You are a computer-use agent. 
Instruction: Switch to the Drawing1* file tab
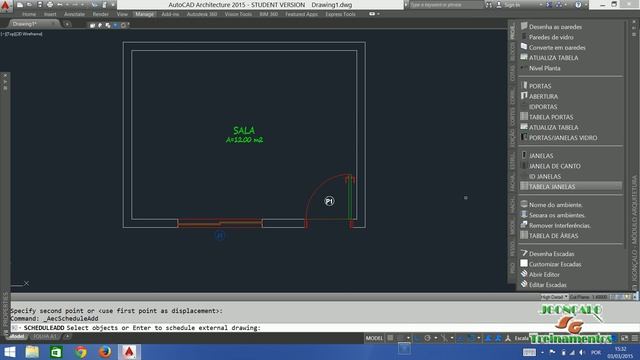[33, 24]
